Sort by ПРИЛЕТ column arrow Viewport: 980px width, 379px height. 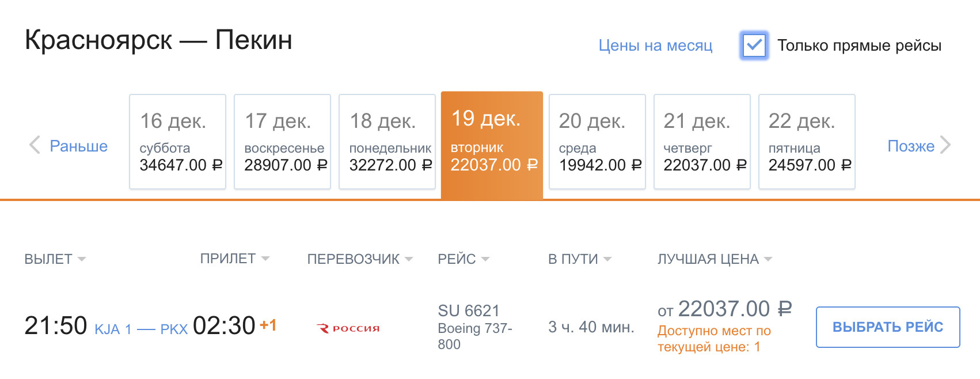point(265,259)
